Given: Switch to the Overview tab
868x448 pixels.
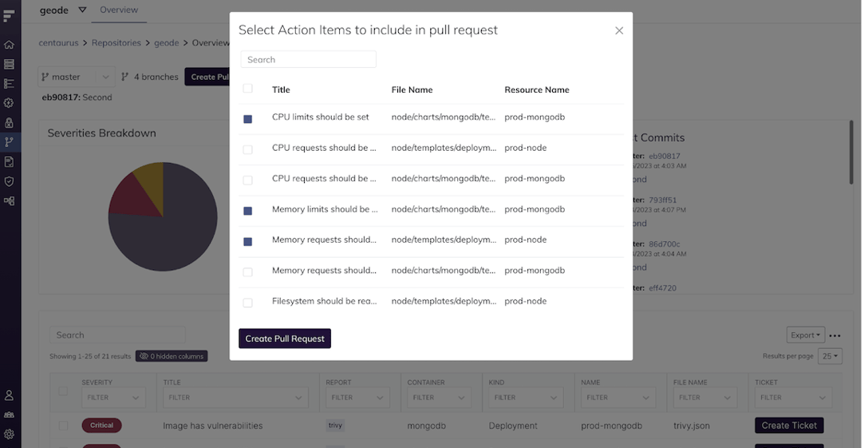Looking at the screenshot, I should (119, 10).
